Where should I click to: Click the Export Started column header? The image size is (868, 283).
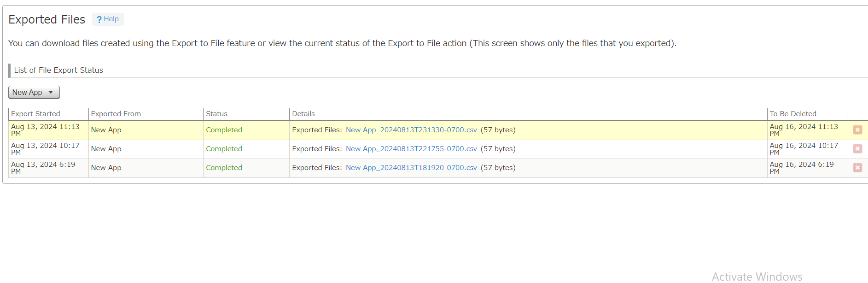(x=35, y=114)
